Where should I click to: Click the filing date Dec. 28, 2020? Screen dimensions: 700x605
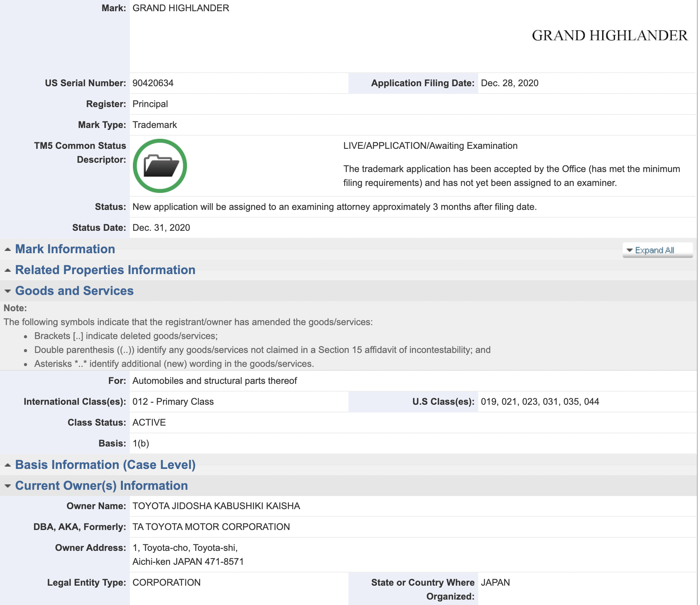pos(509,83)
